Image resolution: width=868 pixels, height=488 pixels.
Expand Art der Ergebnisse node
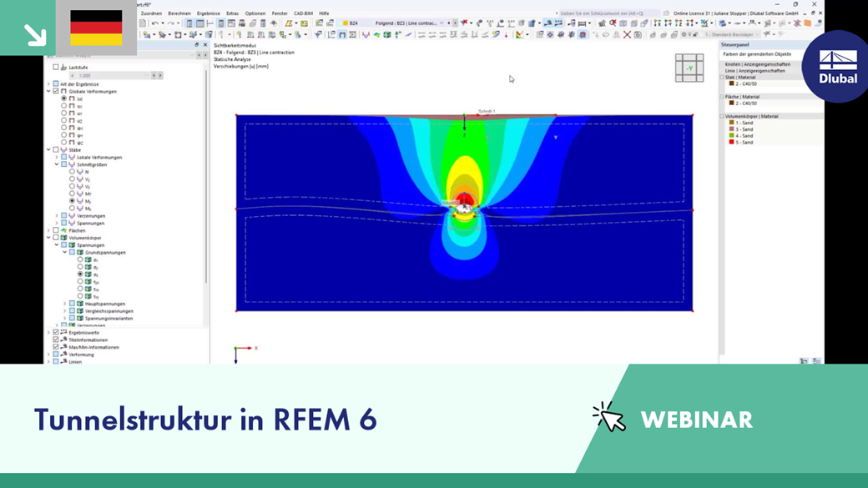(48, 84)
